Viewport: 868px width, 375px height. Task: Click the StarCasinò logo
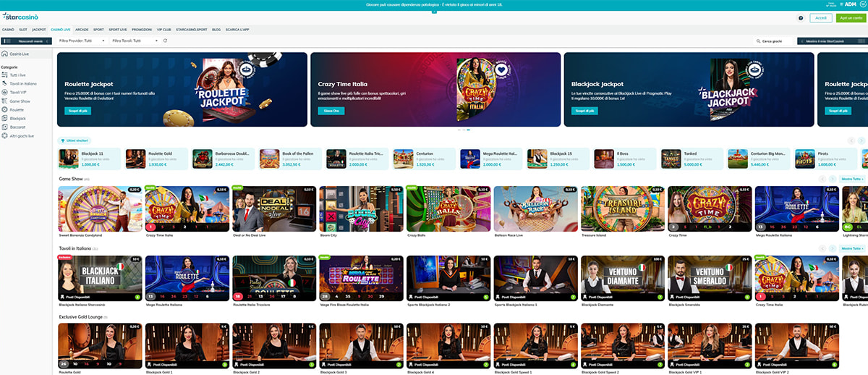(20, 17)
